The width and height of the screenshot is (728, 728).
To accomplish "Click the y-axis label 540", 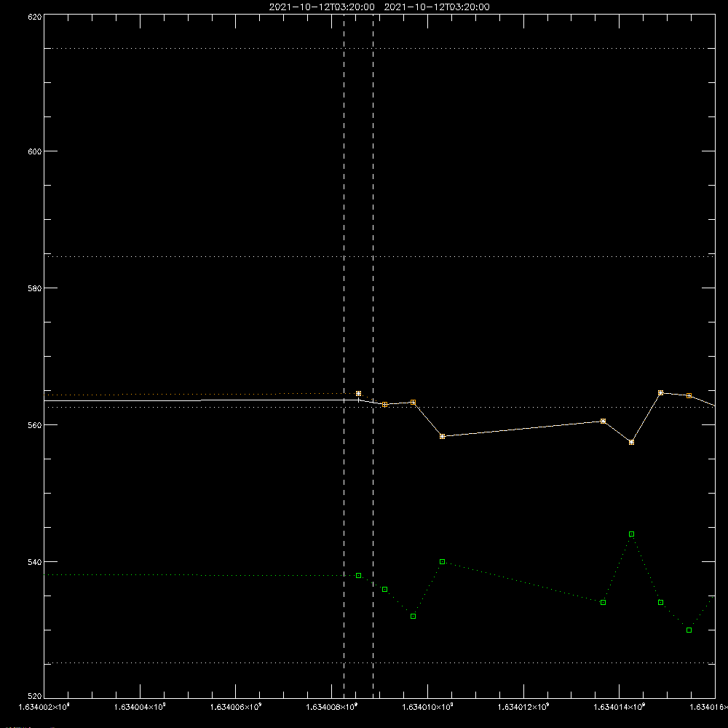I will pos(35,562).
